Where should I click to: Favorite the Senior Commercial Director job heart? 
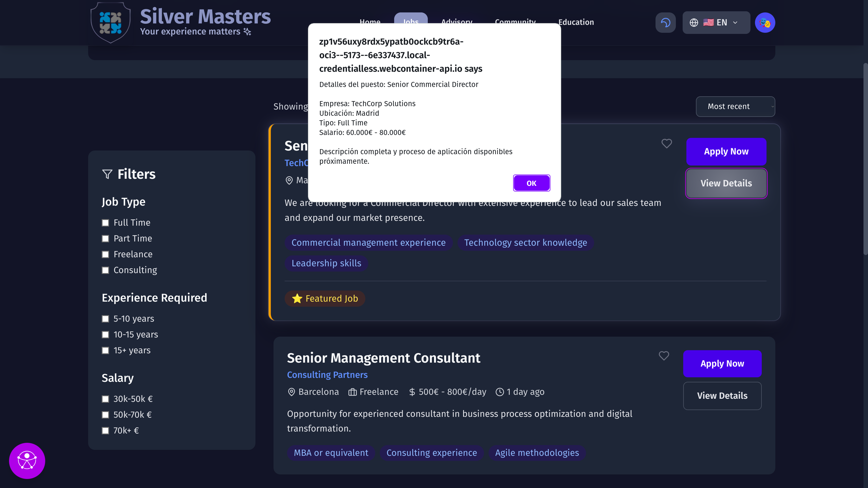(666, 143)
